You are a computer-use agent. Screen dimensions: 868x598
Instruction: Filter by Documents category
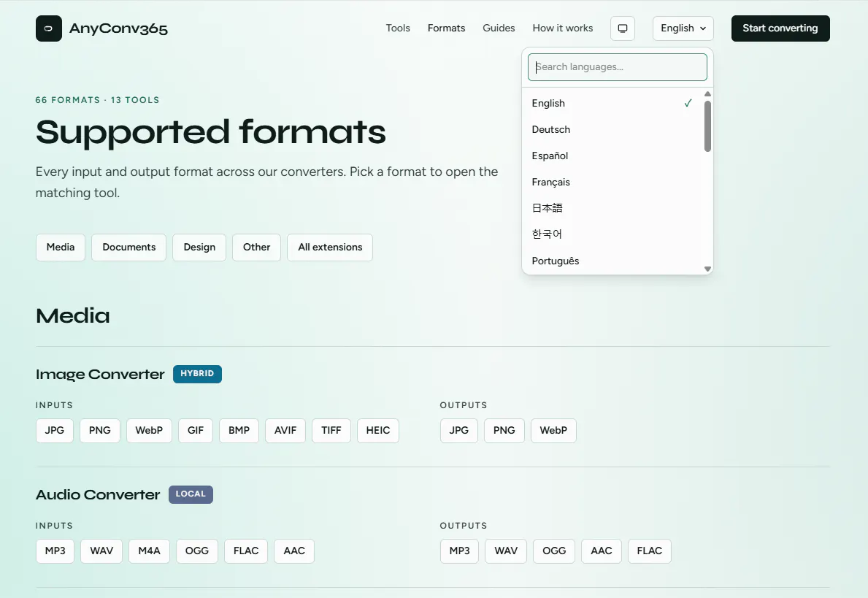click(x=129, y=248)
